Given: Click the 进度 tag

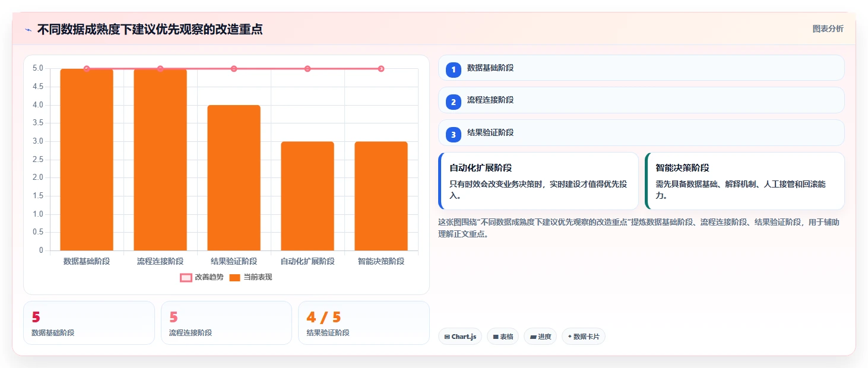Looking at the screenshot, I should click(x=540, y=337).
